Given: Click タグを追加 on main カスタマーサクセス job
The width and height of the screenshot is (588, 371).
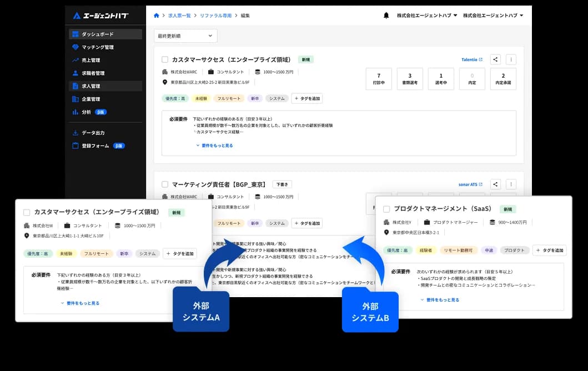Looking at the screenshot, I should coord(307,98).
